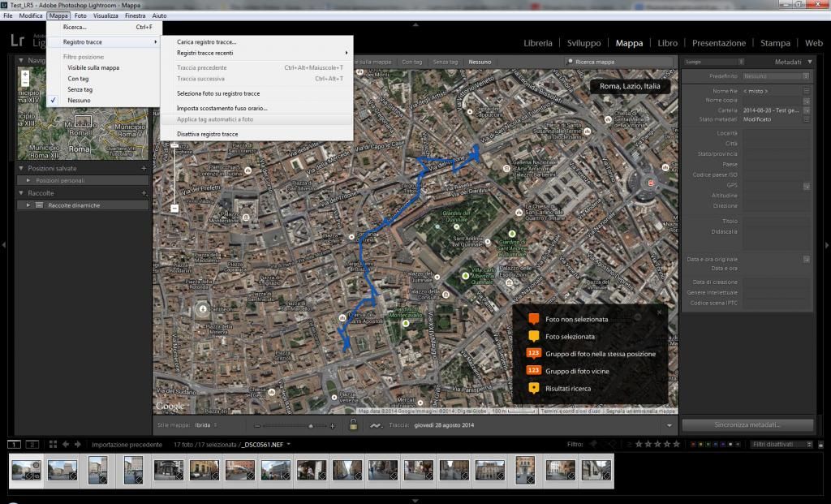
Task: Open the File menu
Action: [8, 16]
